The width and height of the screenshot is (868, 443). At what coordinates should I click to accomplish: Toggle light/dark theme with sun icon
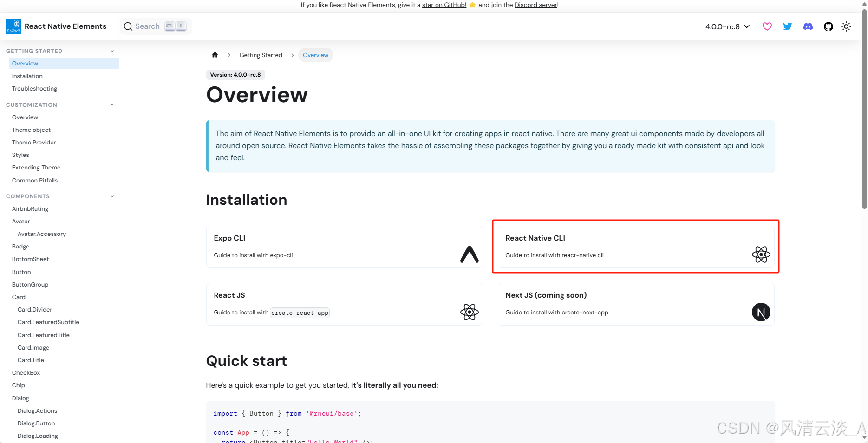point(846,26)
